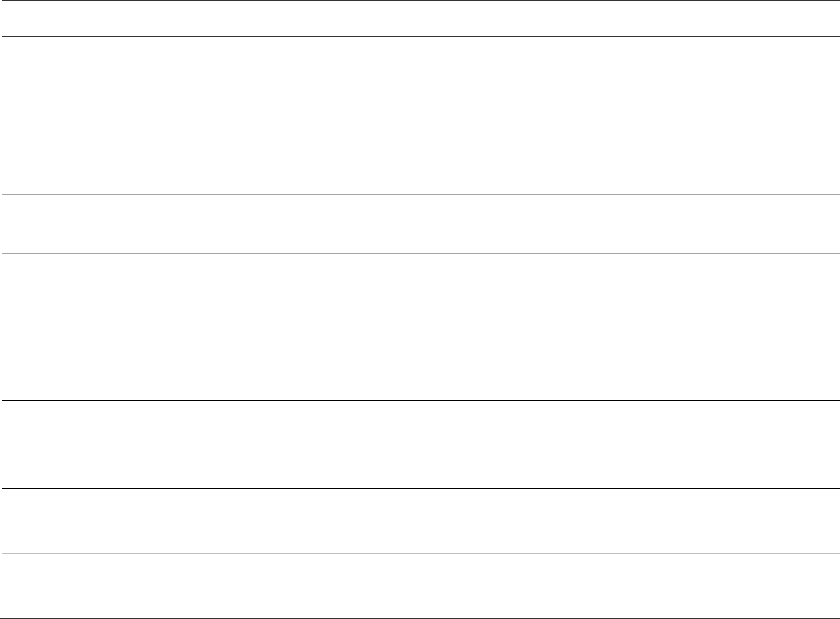Click the bottom border line of the table
Screen dimensions: 840x619
pyautogui.click(x=420, y=618)
